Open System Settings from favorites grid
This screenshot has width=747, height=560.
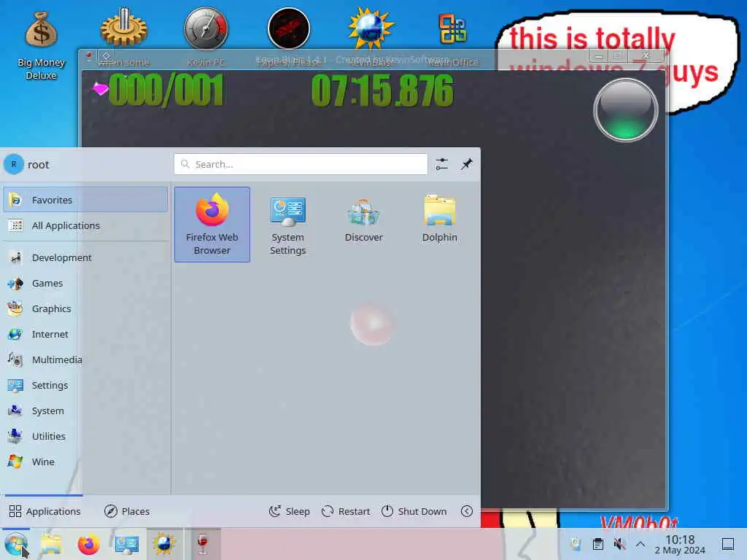tap(287, 225)
